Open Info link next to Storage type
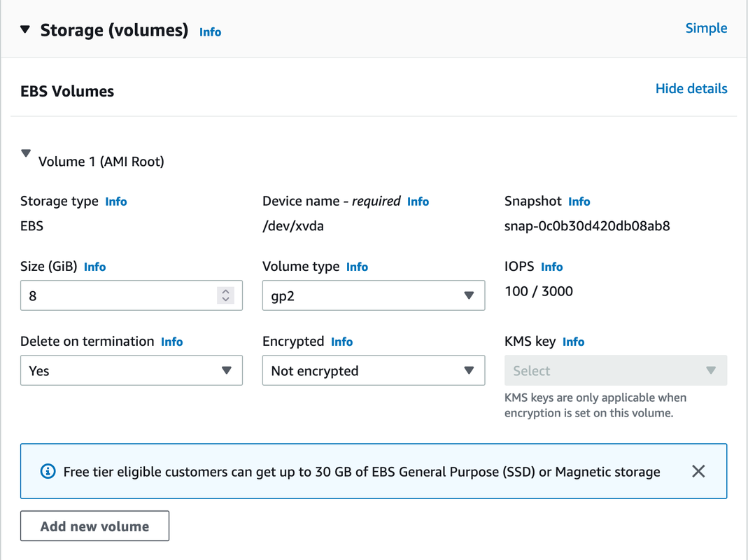This screenshot has width=748, height=560. (x=116, y=202)
